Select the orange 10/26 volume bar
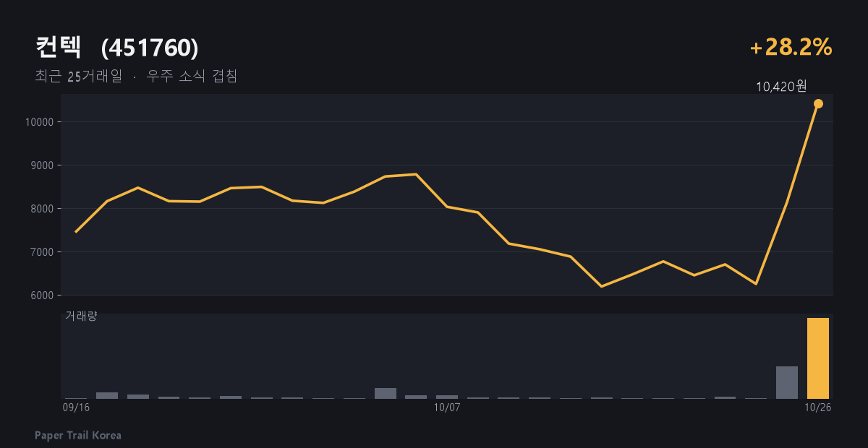The width and height of the screenshot is (868, 448). [818, 358]
